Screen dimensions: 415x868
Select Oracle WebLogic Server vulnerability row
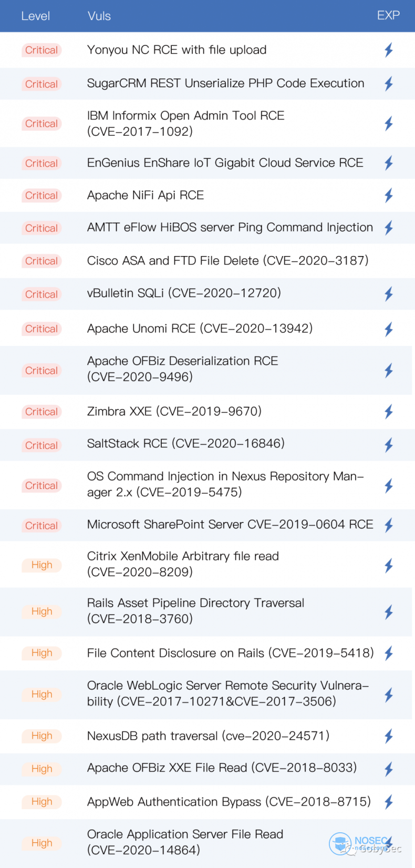227,693
